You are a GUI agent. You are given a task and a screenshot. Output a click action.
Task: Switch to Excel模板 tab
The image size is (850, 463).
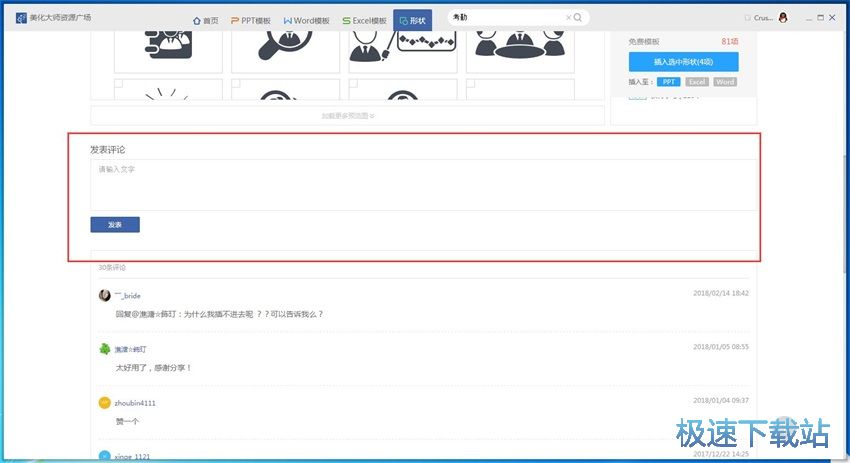(364, 21)
